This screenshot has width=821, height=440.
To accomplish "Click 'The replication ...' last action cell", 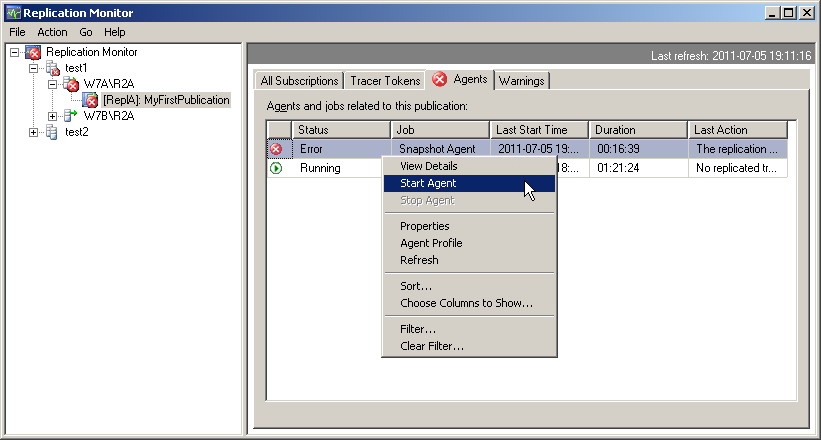I will coord(738,149).
